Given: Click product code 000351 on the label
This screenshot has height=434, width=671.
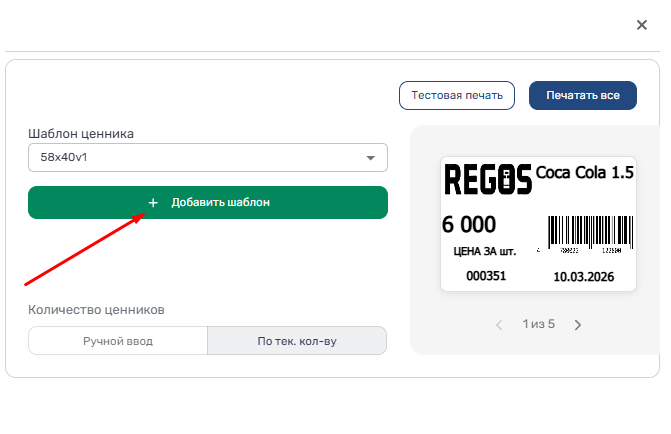Looking at the screenshot, I should pos(486,276).
